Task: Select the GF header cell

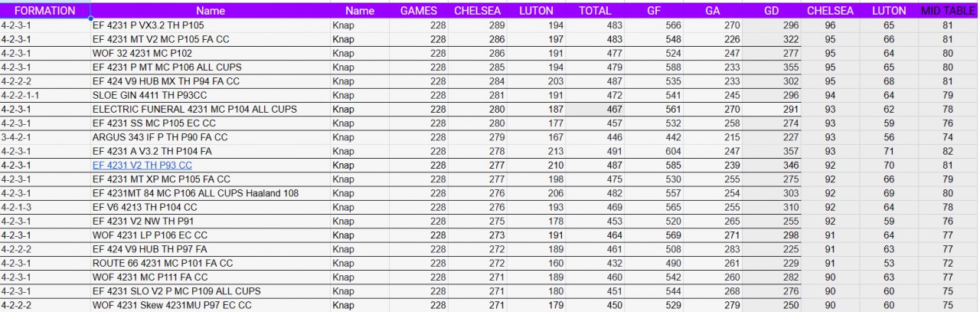Action: coord(654,11)
